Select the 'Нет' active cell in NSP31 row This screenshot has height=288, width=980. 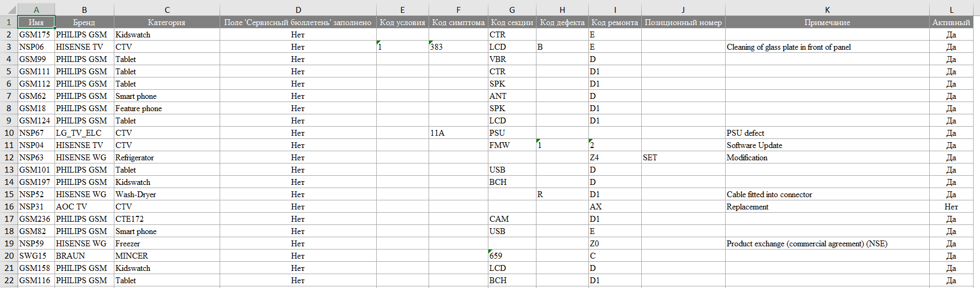951,206
